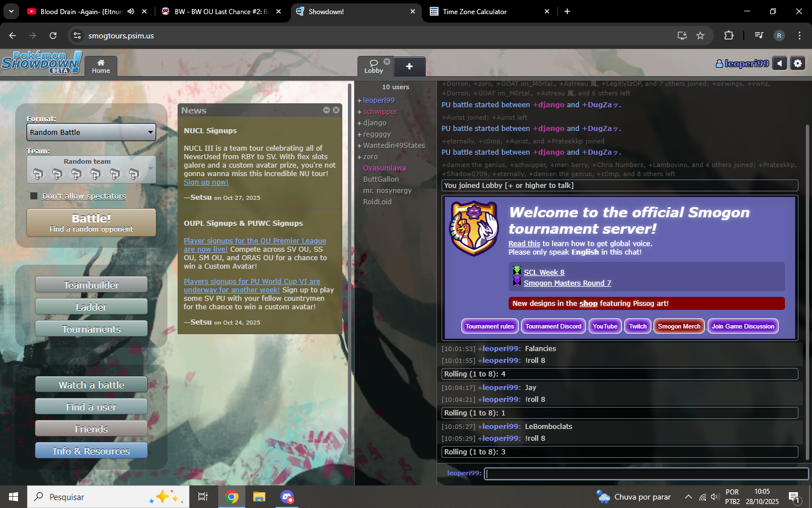The height and width of the screenshot is (508, 812).
Task: Show hidden system tray icons
Action: [x=688, y=497]
